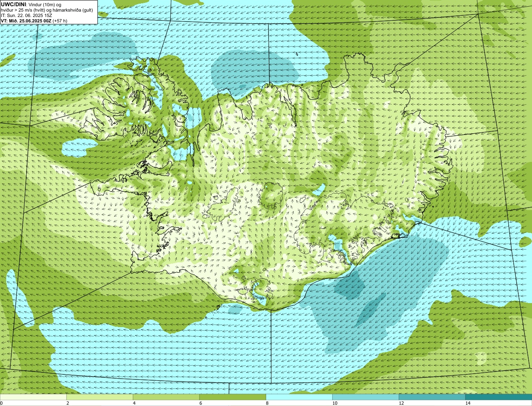Click the "6" tick label on the scale
Image resolution: width=532 pixels, height=406 pixels.
[x=200, y=403]
